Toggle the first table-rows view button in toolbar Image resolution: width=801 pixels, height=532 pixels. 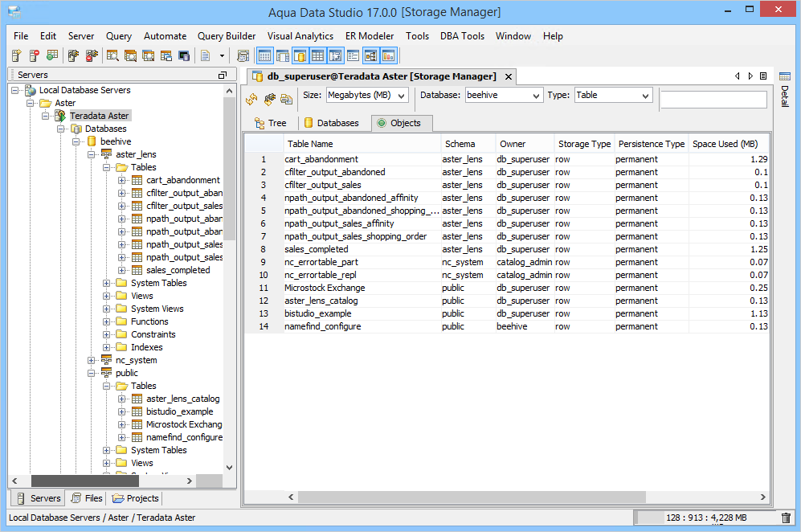[x=264, y=55]
